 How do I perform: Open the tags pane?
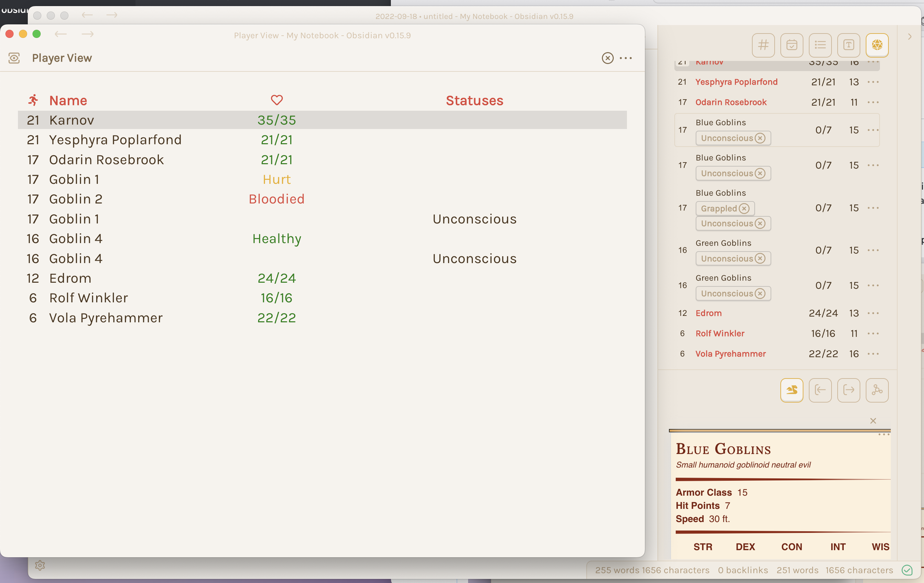[763, 45]
